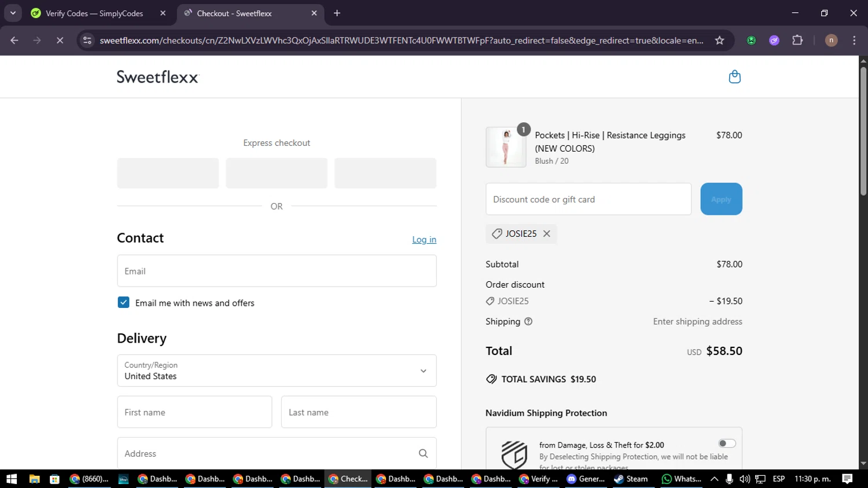868x488 pixels.
Task: Click the Sweetflexx logo
Action: coord(158,77)
